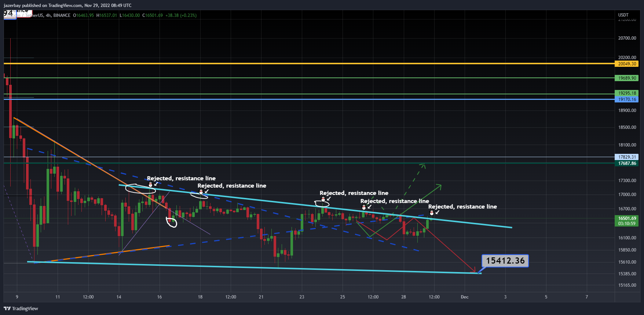The image size is (644, 315).
Task: Select the low value L16430.00
Action: [x=130, y=15]
